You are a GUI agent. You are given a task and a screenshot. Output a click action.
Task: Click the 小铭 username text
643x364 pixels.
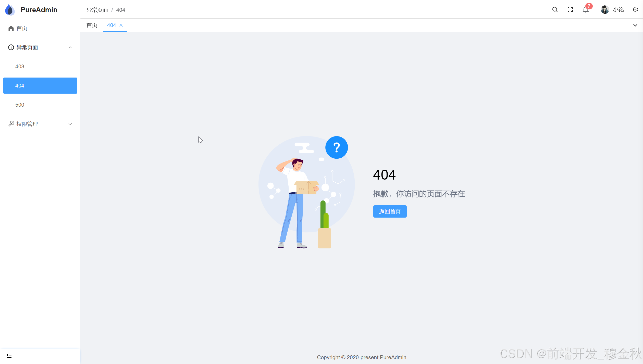tap(619, 10)
